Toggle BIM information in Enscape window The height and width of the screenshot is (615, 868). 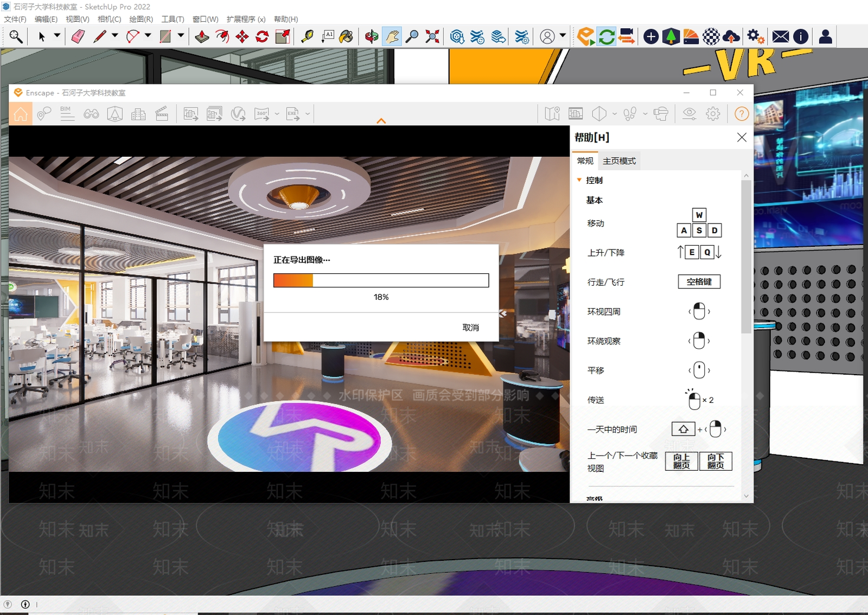point(67,114)
